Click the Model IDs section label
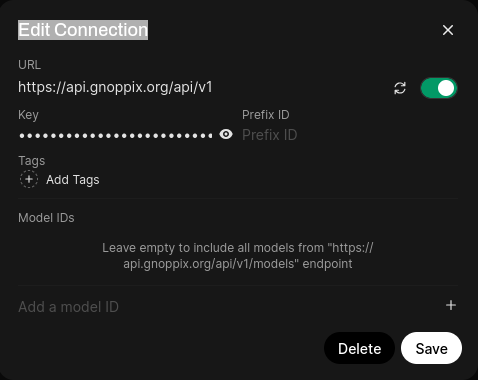 tap(46, 218)
